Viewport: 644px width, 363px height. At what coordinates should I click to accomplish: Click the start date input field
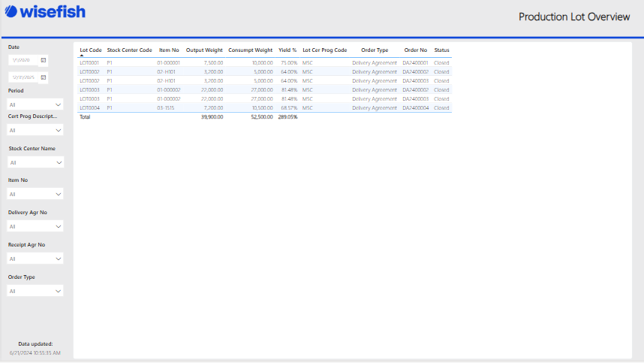tap(23, 59)
